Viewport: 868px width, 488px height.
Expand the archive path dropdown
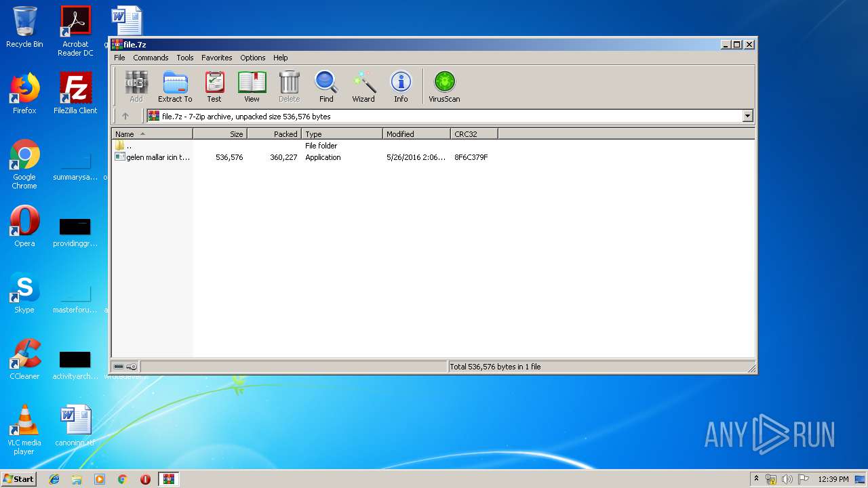click(747, 116)
